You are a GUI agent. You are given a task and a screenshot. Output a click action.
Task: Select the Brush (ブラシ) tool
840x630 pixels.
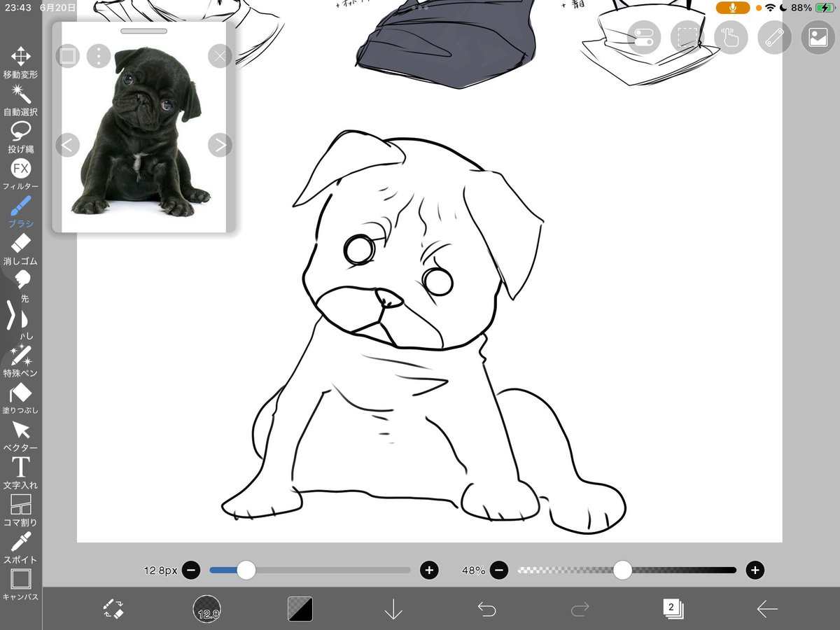pyautogui.click(x=21, y=211)
